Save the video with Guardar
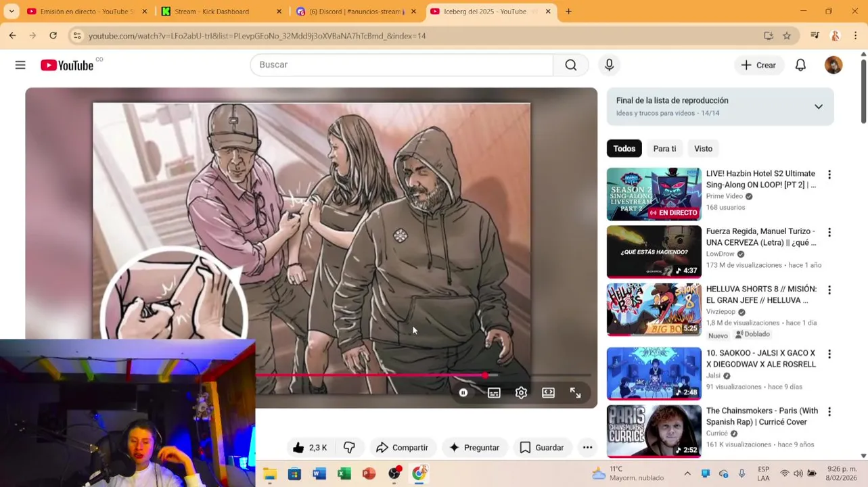 541,447
